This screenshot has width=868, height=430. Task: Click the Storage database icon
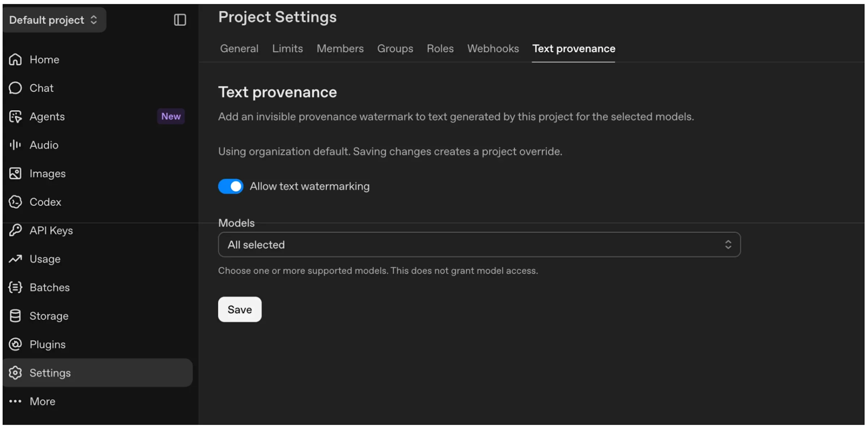pos(15,316)
